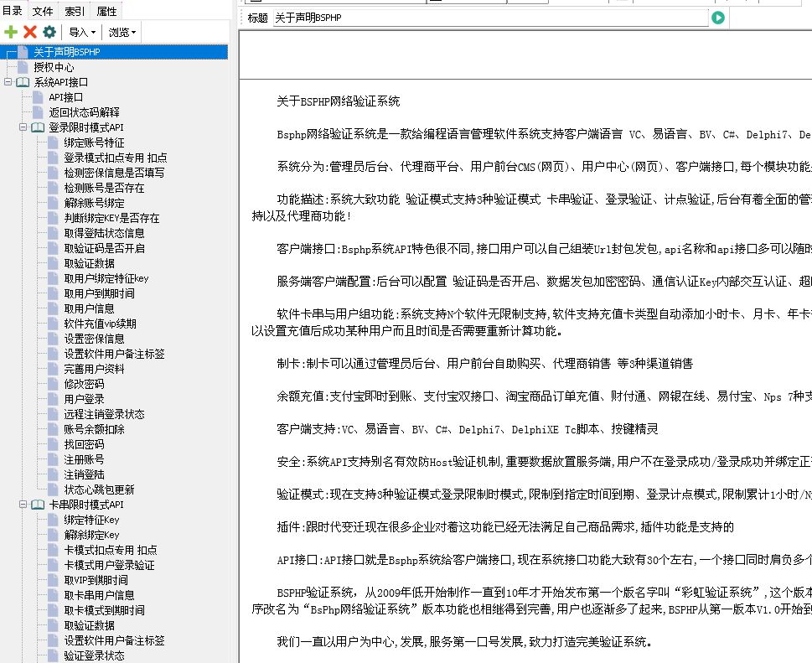Select 卡模式扣点专用 扣点 item

tap(111, 550)
